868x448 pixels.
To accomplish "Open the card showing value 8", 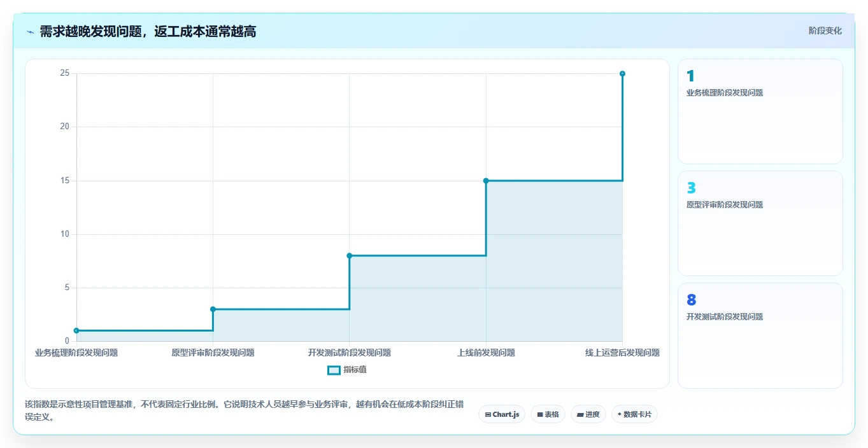I will pyautogui.click(x=760, y=335).
